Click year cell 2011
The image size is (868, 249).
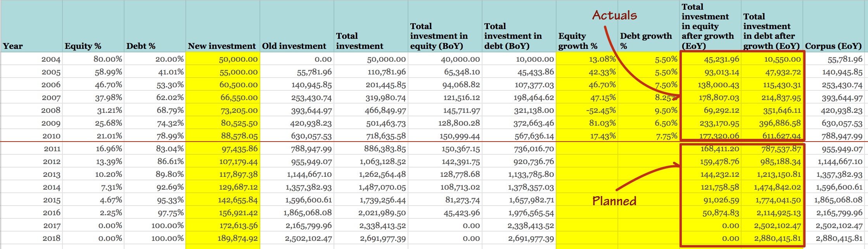[x=31, y=149]
